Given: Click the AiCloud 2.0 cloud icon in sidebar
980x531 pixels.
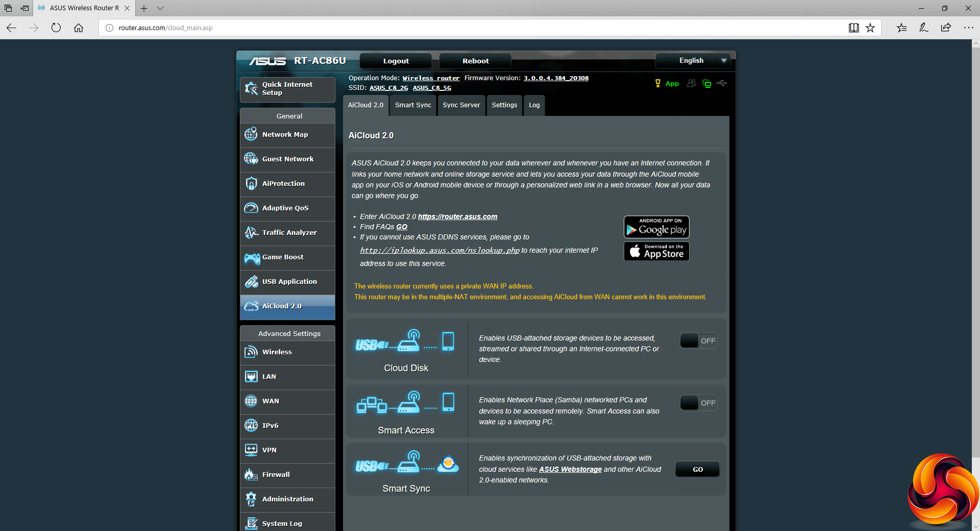Looking at the screenshot, I should click(251, 306).
